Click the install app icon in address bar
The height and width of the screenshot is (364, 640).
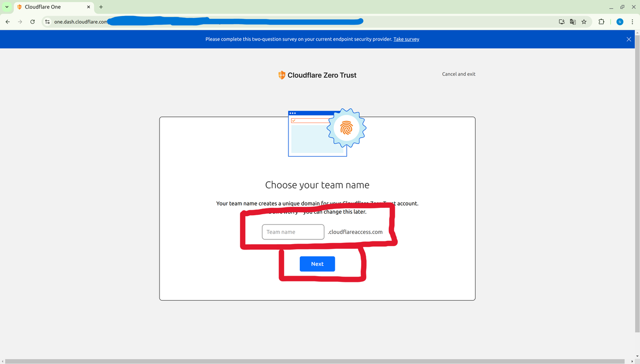pos(562,22)
